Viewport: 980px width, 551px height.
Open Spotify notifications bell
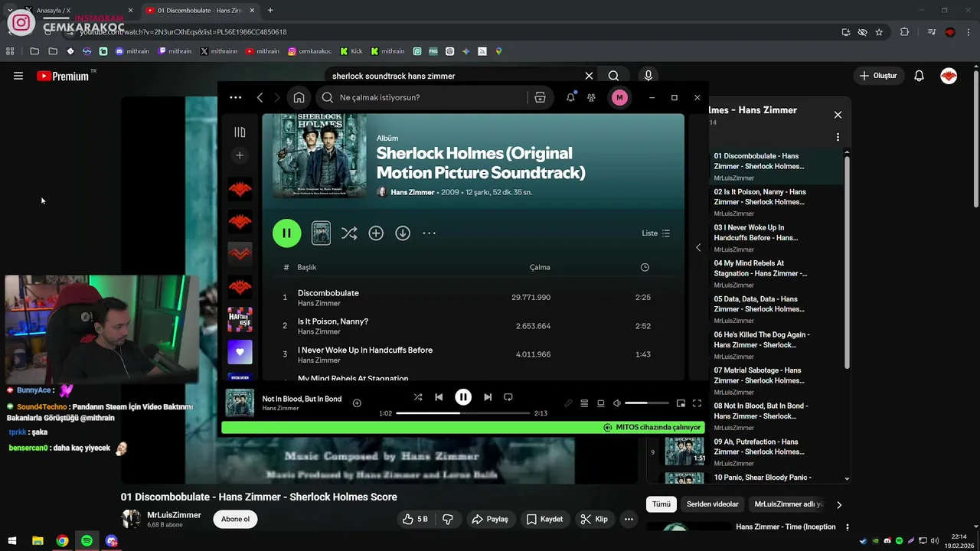point(570,97)
